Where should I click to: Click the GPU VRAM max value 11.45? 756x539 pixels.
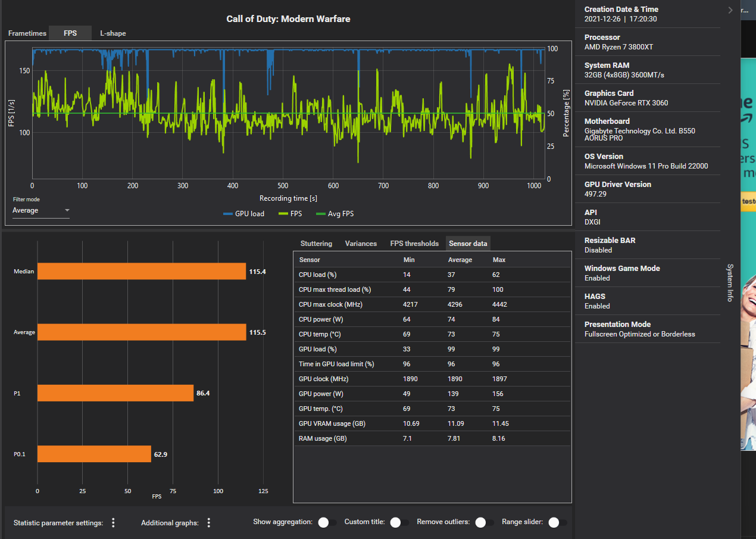coord(502,423)
